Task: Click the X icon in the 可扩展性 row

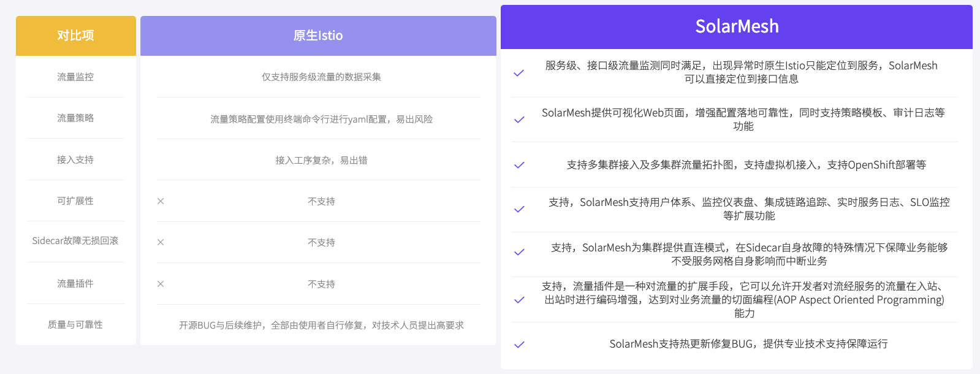Action: 161,201
